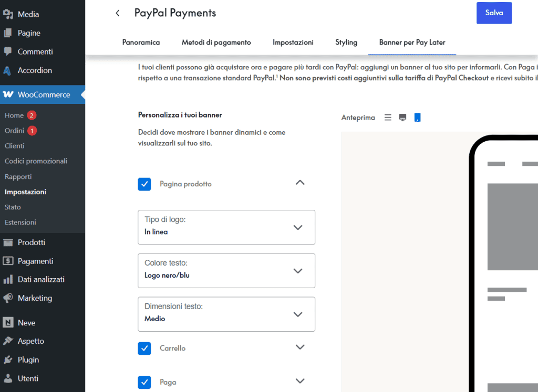Open the Styling tab

tap(346, 43)
